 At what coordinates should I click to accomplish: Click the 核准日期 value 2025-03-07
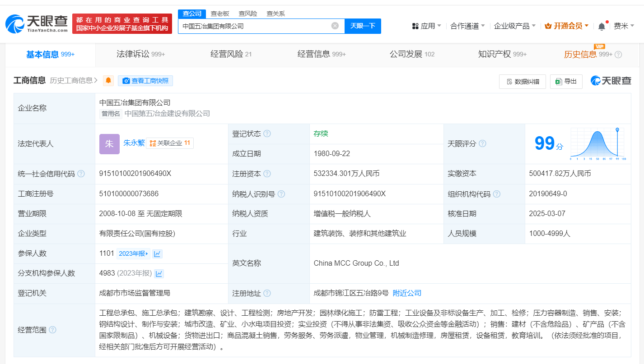547,214
